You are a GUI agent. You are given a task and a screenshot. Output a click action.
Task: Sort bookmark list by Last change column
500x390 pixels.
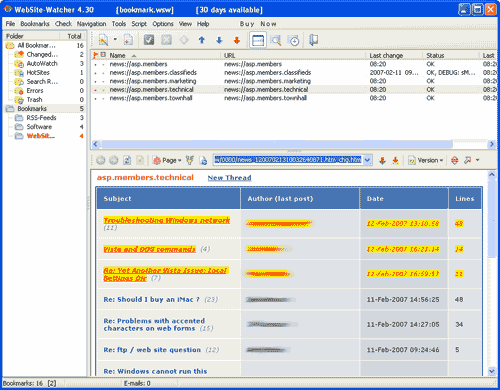(x=394, y=55)
